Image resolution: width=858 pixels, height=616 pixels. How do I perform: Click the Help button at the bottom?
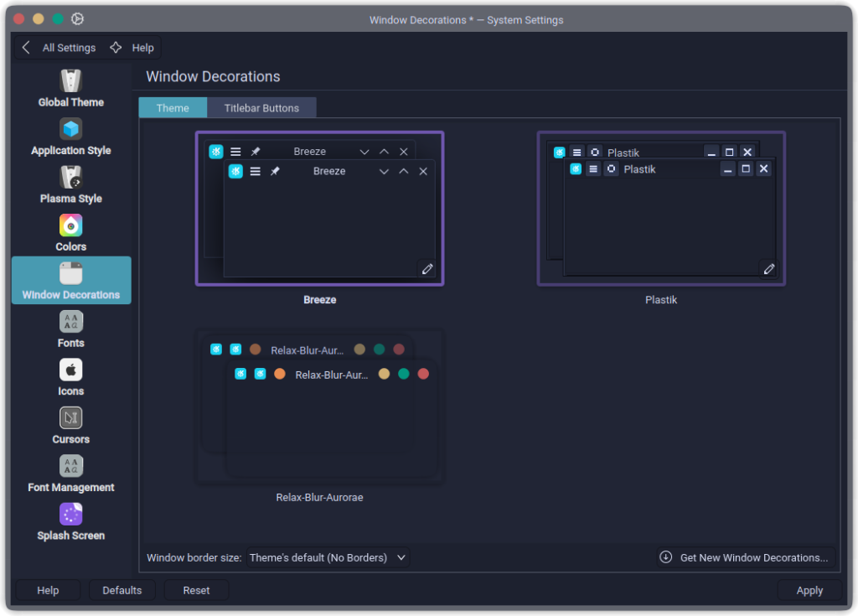coord(48,590)
